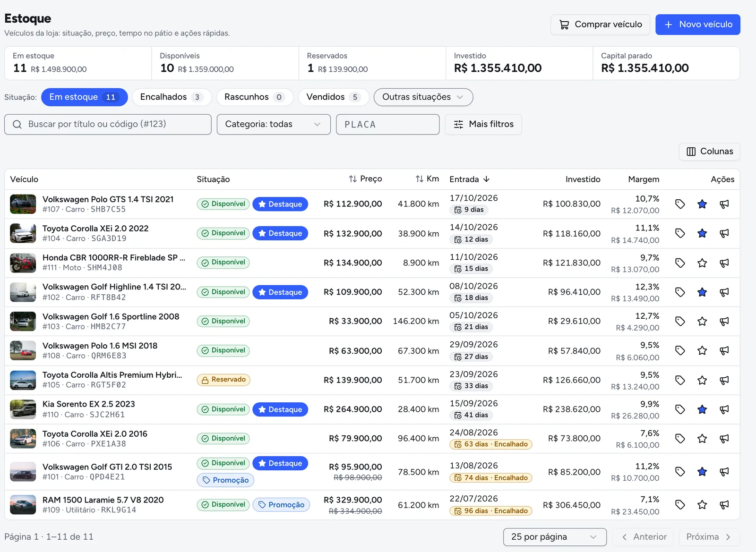Click megaphone icon for Volkswagen Golf 1.6 Sportline
756x552 pixels.
[x=724, y=322]
